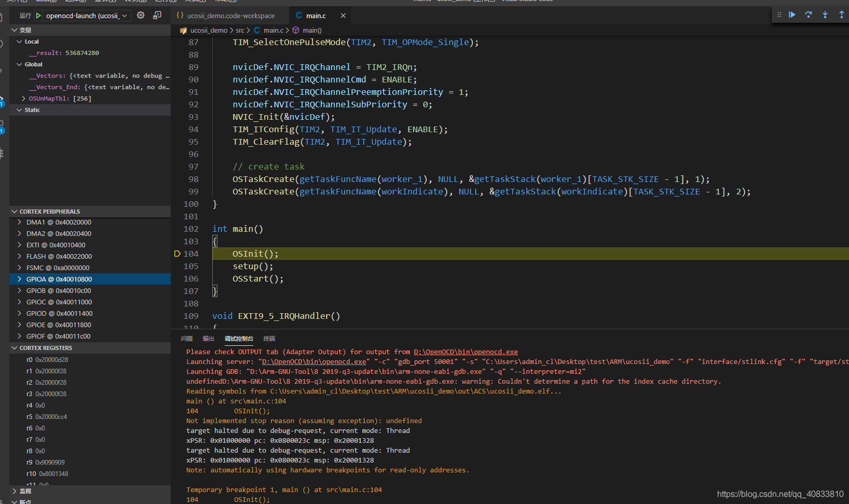
Task: Expand FLASH peripheral
Action: [x=20, y=256]
